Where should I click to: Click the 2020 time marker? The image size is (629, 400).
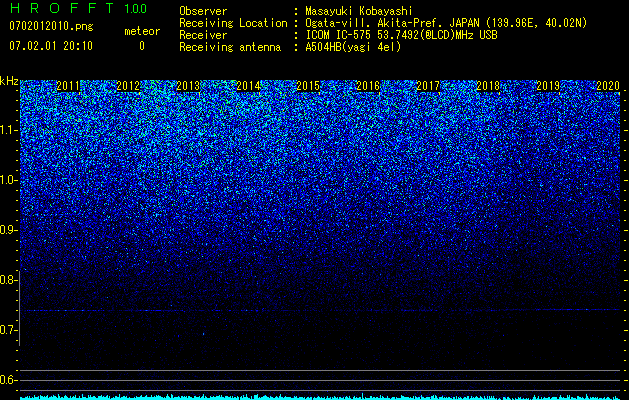click(x=608, y=86)
